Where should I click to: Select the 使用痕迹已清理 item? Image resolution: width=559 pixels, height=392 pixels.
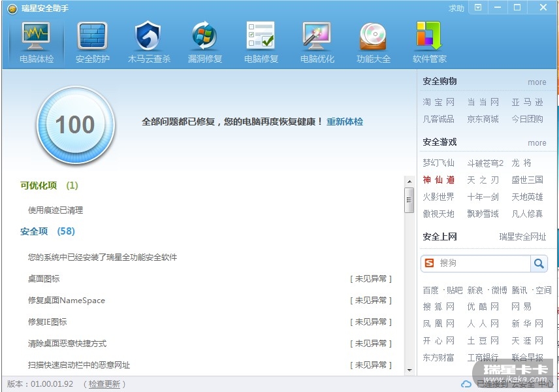(x=56, y=210)
